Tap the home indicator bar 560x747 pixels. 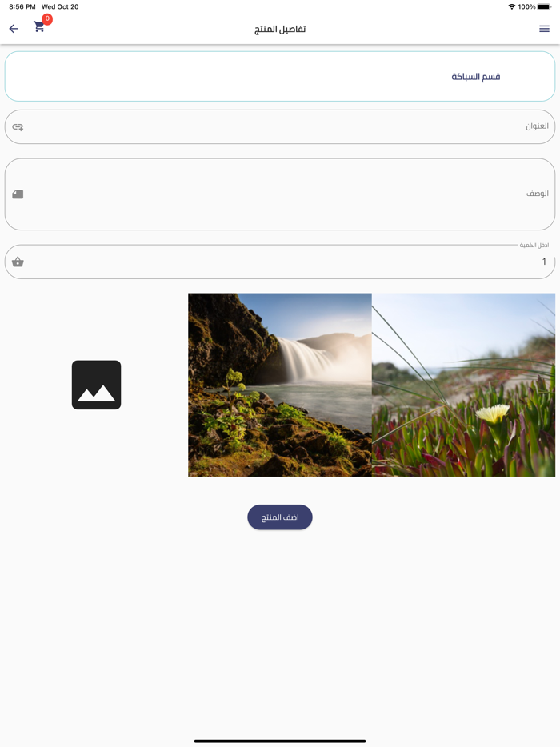[280, 741]
